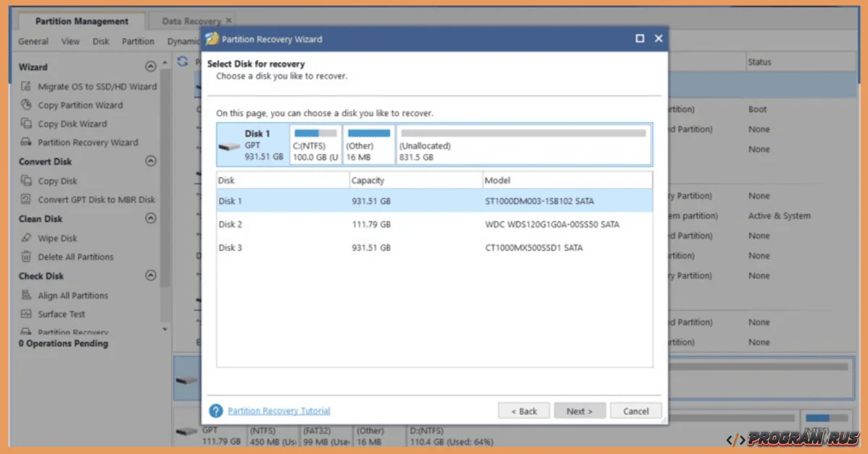This screenshot has width=868, height=454.
Task: Select Disk 2 in the recovery list
Action: coord(325,224)
